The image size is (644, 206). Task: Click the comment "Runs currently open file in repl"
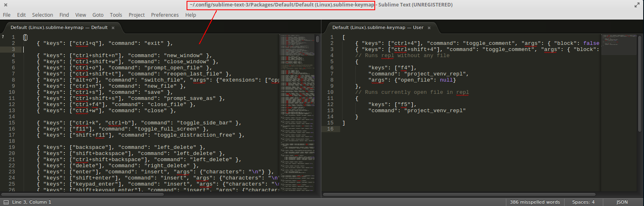tap(412, 92)
